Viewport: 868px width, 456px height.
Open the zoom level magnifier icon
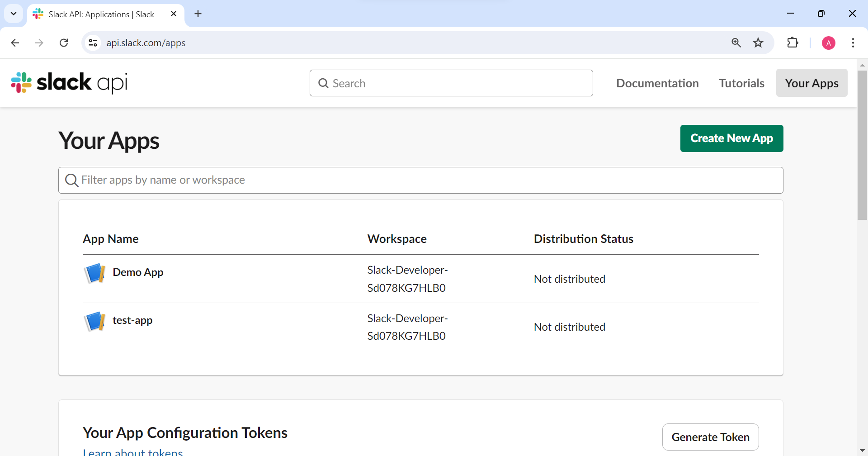736,43
